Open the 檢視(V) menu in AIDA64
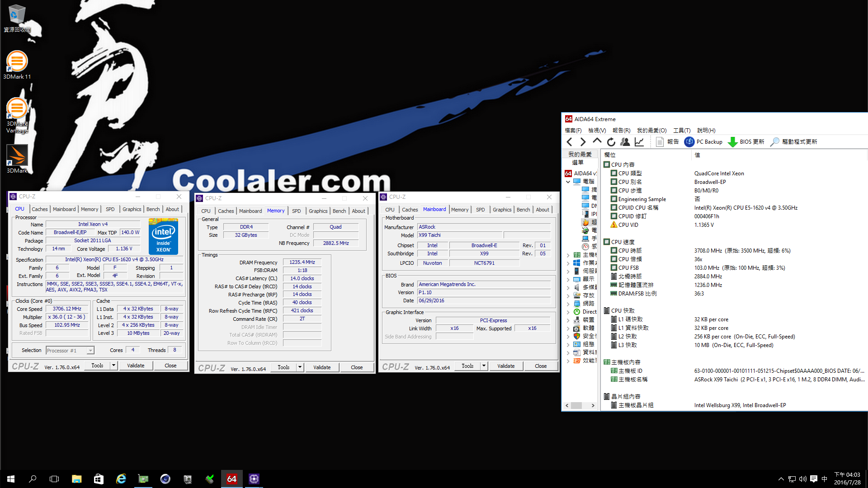Viewport: 868px width, 488px height. 597,131
